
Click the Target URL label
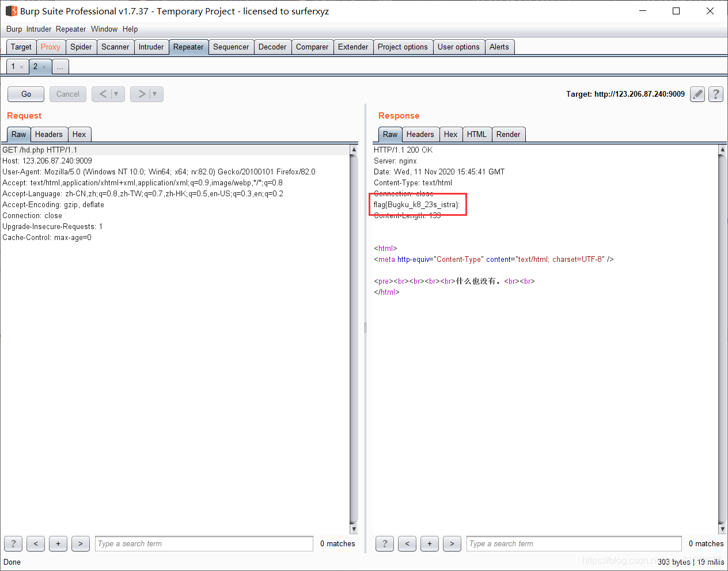pos(625,94)
